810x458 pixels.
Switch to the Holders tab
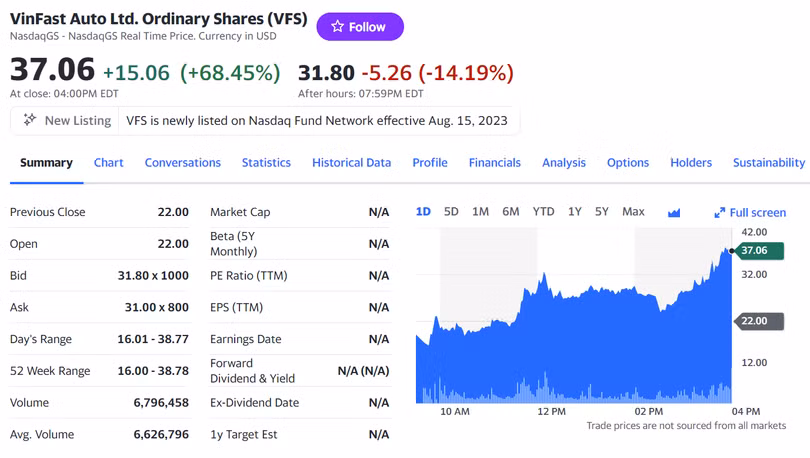click(x=691, y=162)
